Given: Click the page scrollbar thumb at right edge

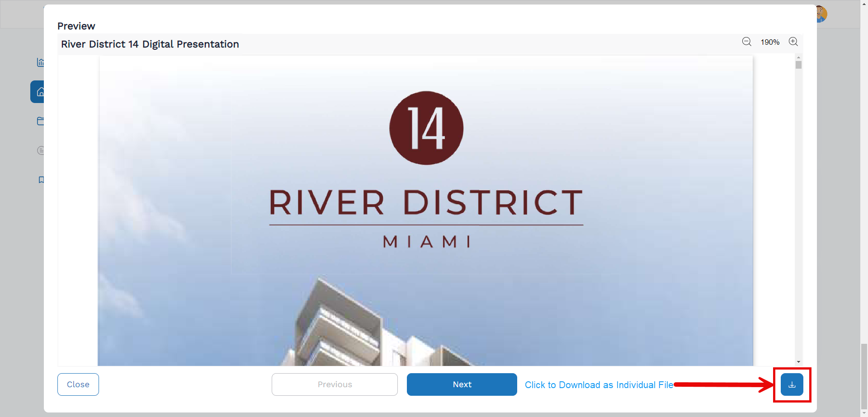Looking at the screenshot, I should coord(864,376).
